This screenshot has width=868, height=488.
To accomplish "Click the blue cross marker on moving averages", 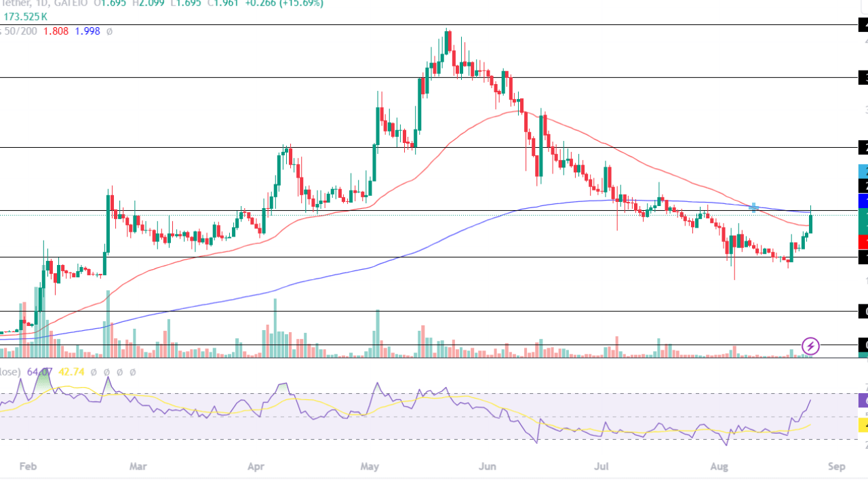I will point(753,207).
